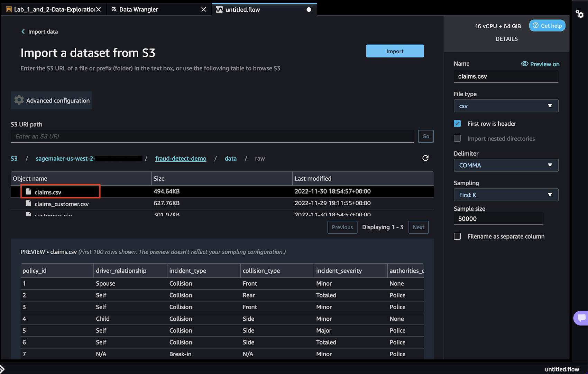
Task: Click the unsaved dot on untitled.flow tab
Action: click(309, 10)
